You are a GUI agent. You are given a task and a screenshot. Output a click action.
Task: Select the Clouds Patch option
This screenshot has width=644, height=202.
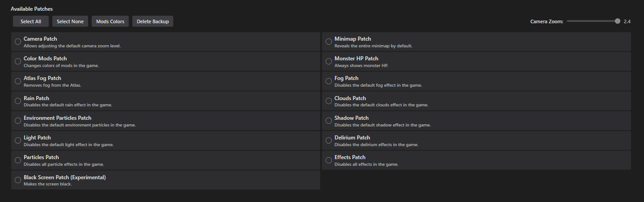coord(329,101)
